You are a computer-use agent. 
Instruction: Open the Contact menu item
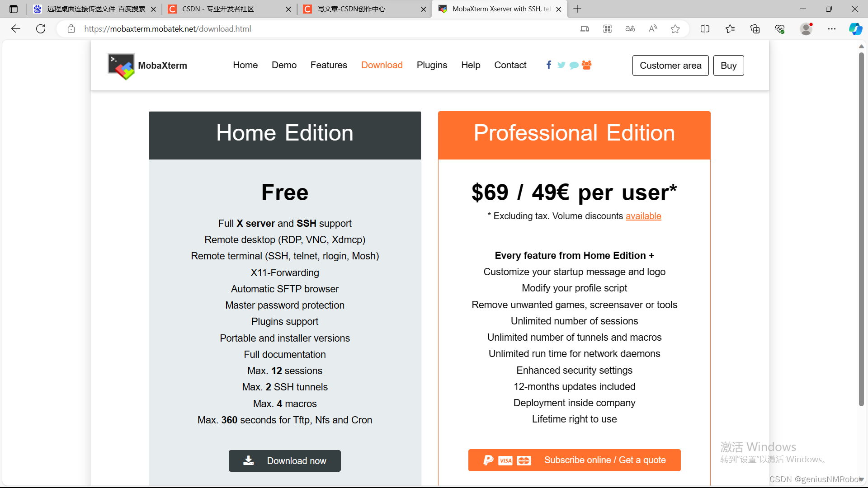(x=510, y=65)
